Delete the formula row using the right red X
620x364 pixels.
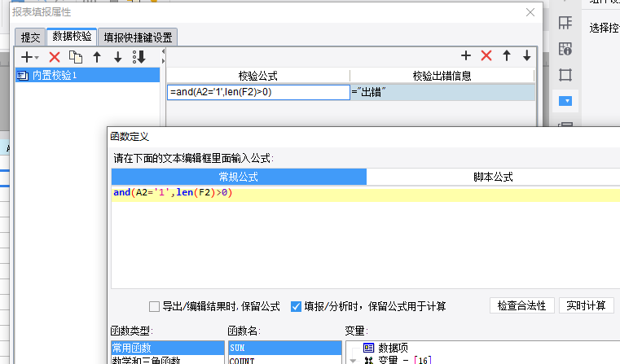pos(486,55)
